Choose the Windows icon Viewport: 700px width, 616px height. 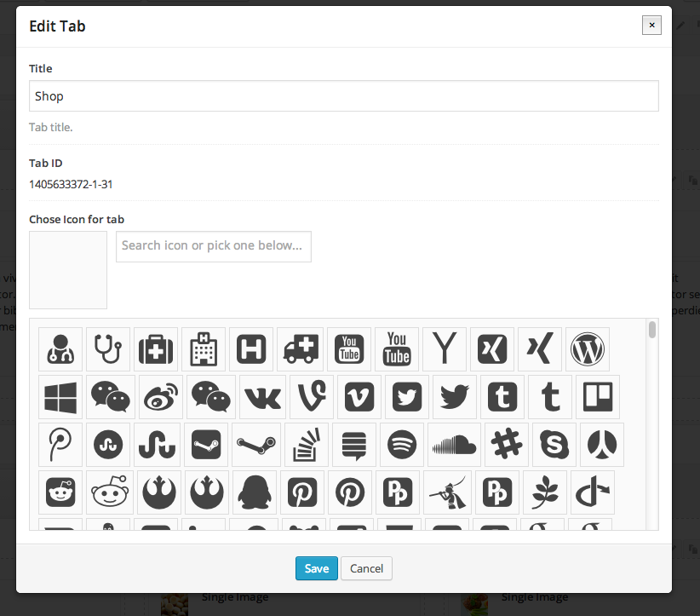tap(60, 396)
